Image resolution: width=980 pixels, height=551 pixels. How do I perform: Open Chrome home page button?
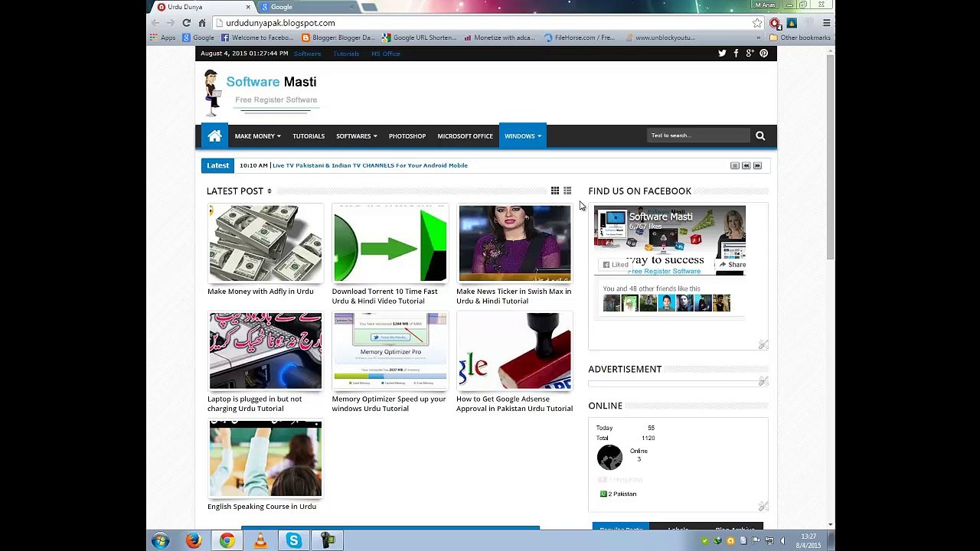point(202,23)
